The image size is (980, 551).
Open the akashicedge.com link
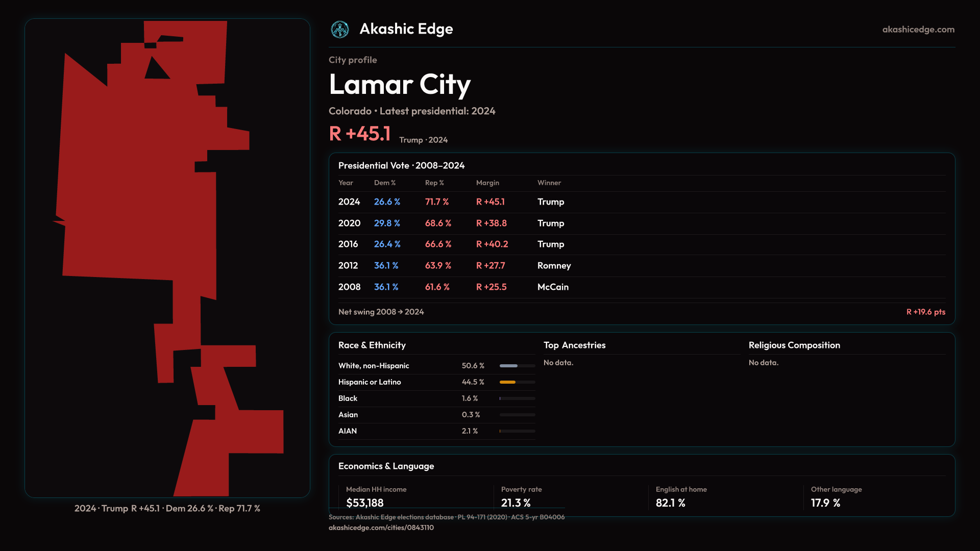pos(918,30)
